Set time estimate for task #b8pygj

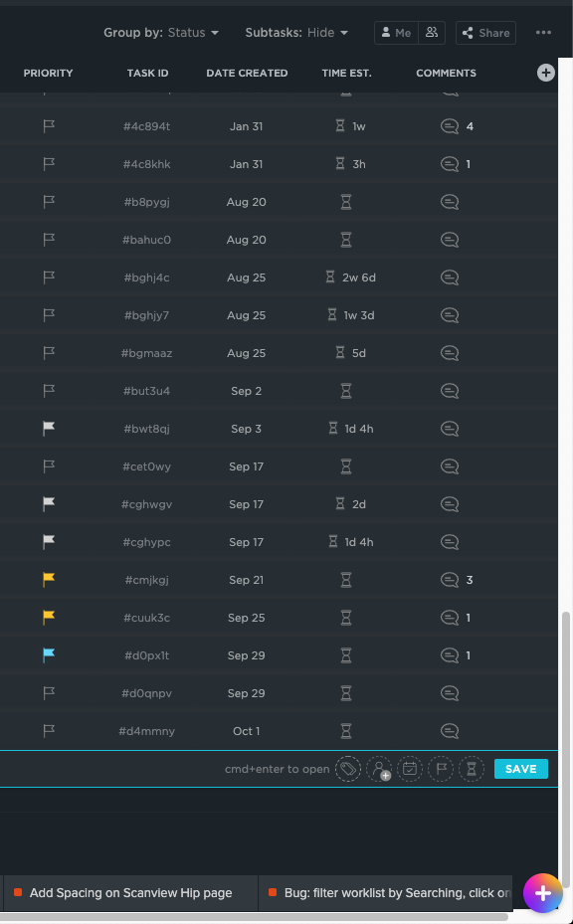(x=346, y=202)
